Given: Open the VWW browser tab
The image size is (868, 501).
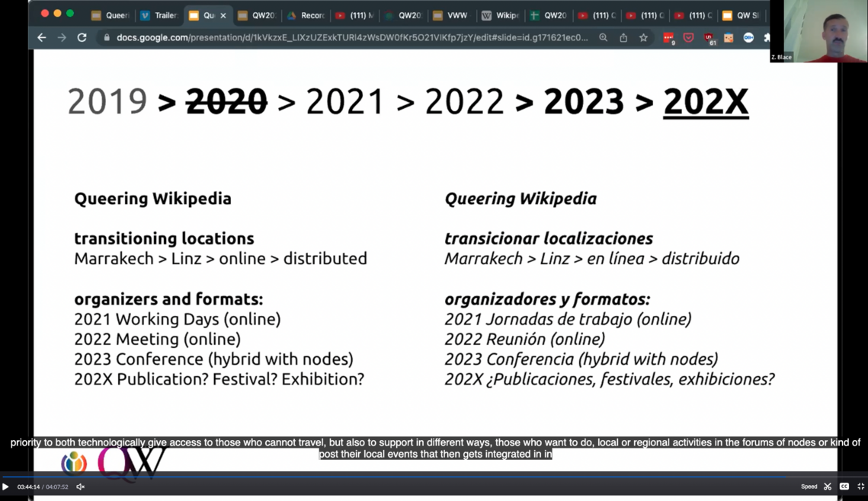Looking at the screenshot, I should (x=450, y=15).
